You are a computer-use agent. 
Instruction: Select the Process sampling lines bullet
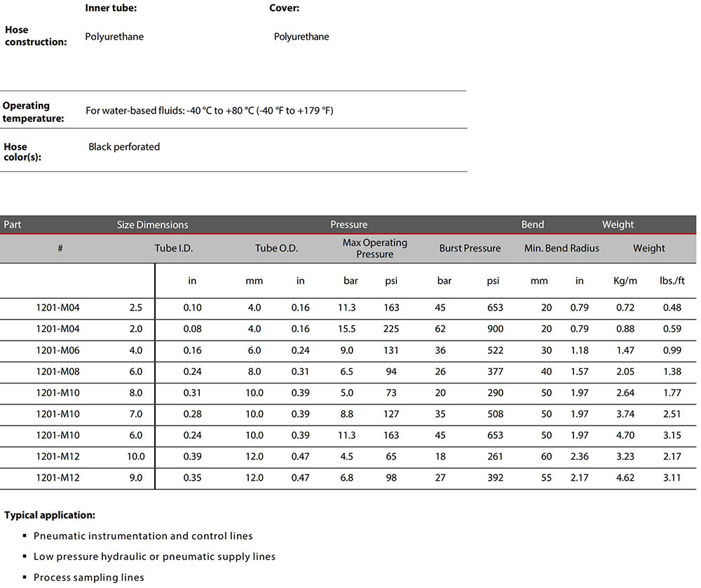(x=88, y=577)
